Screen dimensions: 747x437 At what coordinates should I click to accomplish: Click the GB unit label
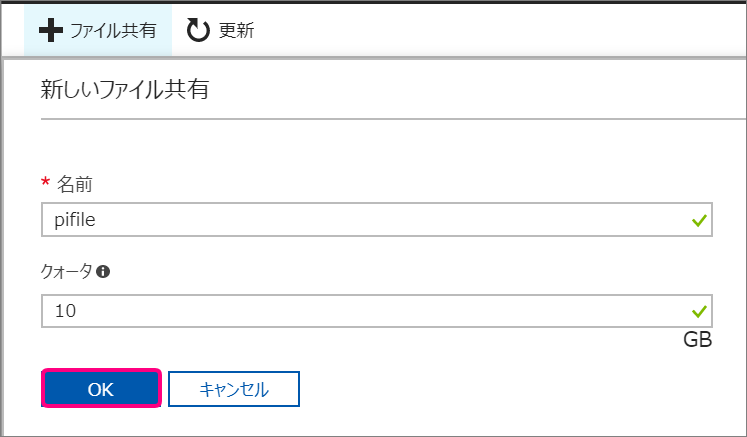point(697,340)
